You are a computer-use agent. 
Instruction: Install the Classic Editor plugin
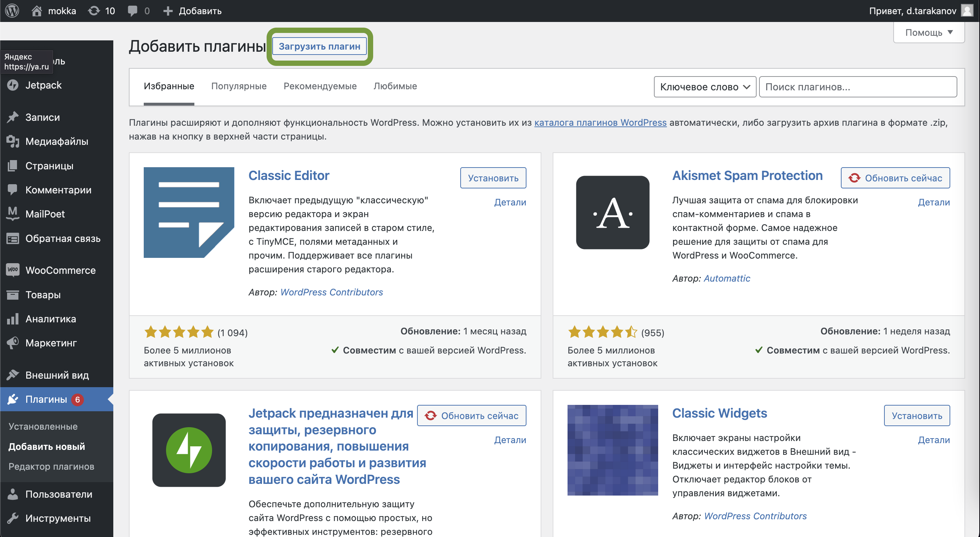coord(493,178)
